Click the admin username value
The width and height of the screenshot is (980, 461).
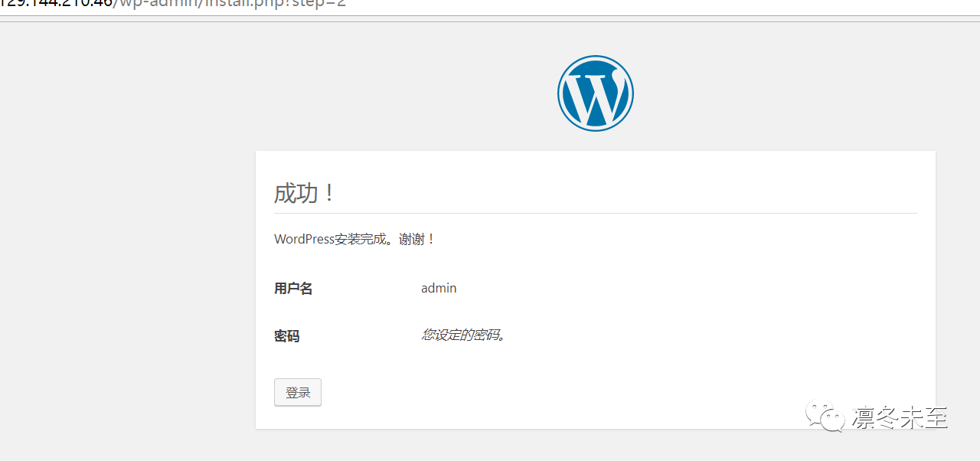439,288
